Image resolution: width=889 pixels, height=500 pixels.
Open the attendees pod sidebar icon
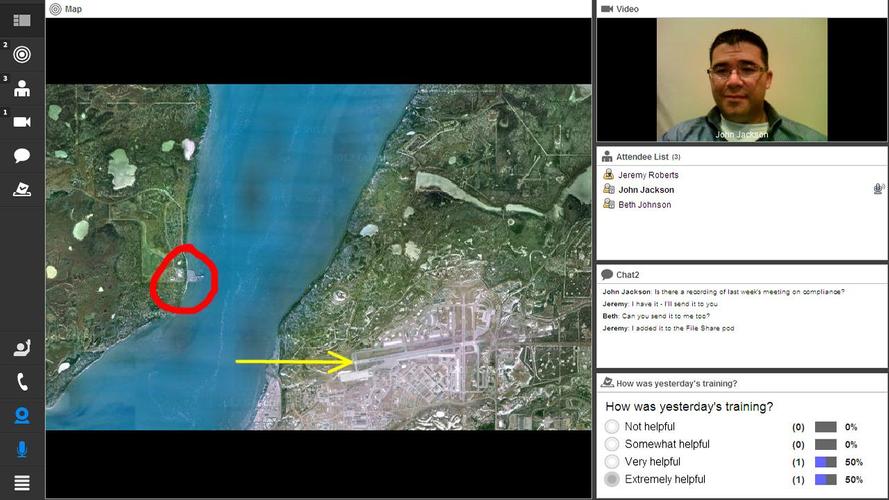coord(21,88)
